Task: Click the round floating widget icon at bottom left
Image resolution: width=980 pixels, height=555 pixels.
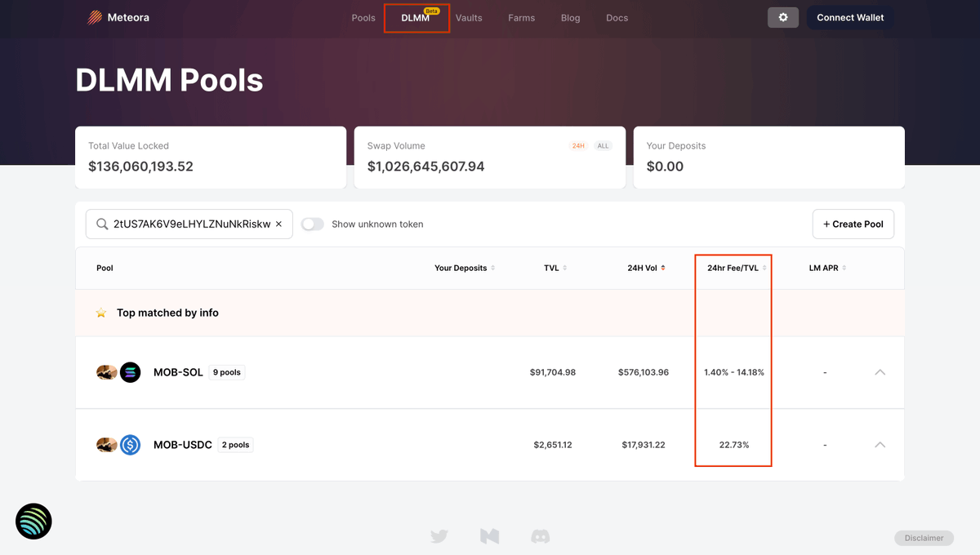Action: click(33, 521)
